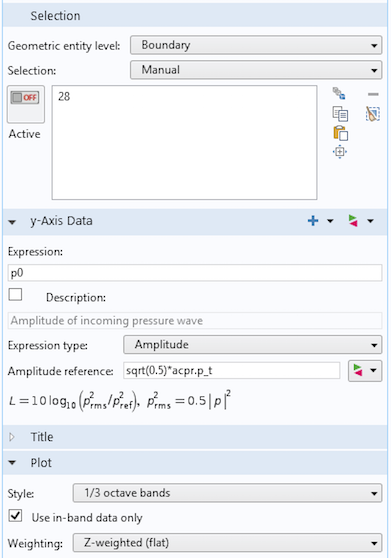The height and width of the screenshot is (558, 391).
Task: Collapse the y-Axis Data section
Action: tap(12, 222)
